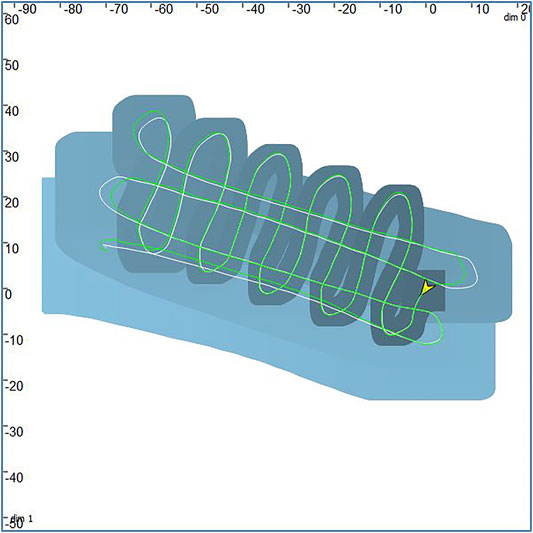
Task: Click the -70 tick label on the top axis
Action: point(118,9)
